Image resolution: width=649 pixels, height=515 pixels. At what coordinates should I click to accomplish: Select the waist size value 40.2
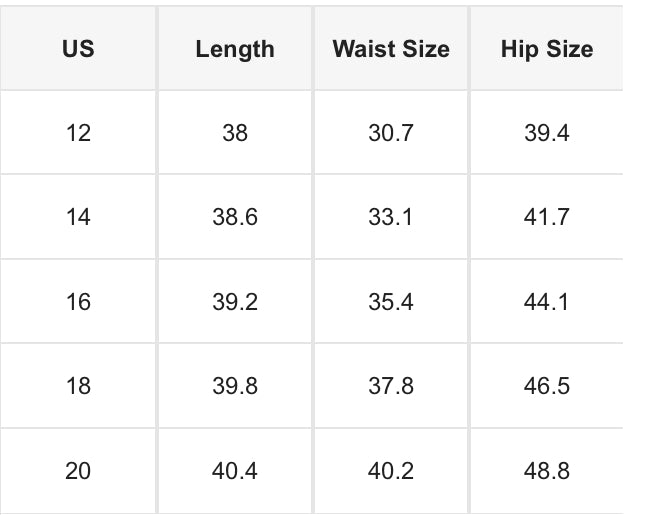[391, 471]
